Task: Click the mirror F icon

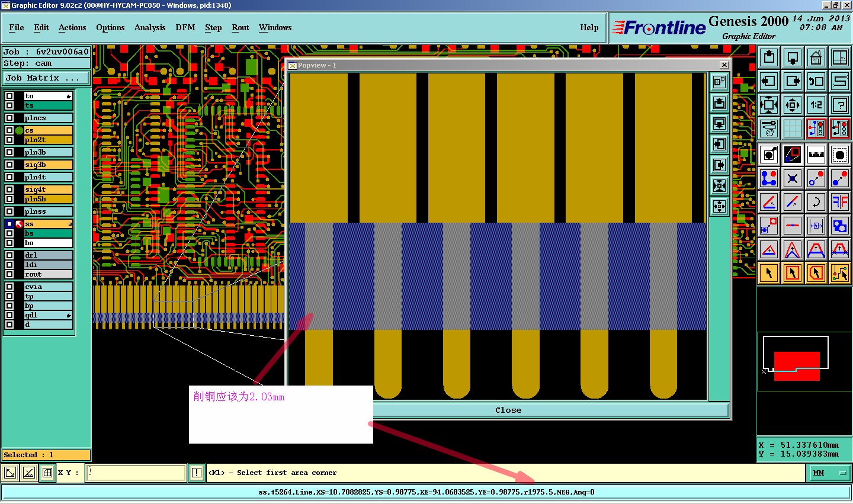Action: (x=840, y=202)
